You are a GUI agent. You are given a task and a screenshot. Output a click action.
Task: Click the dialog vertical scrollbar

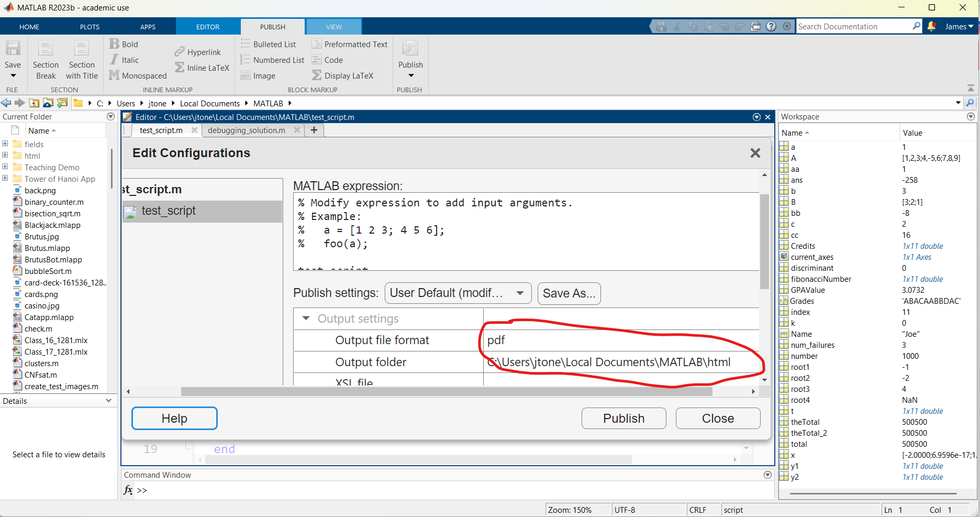coord(764,241)
